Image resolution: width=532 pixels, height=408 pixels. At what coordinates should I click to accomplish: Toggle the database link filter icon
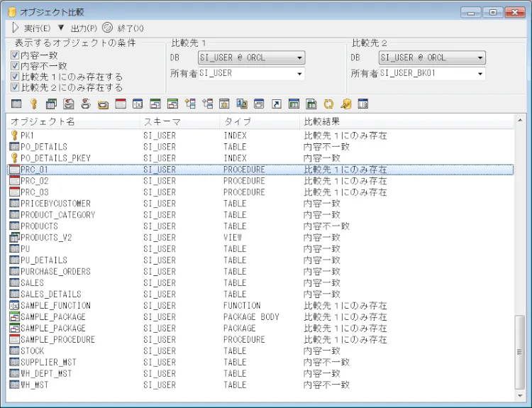click(x=345, y=104)
